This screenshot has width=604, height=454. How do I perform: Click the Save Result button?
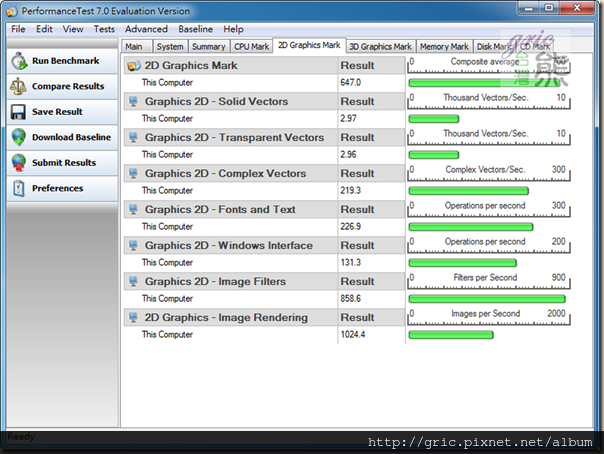point(62,112)
